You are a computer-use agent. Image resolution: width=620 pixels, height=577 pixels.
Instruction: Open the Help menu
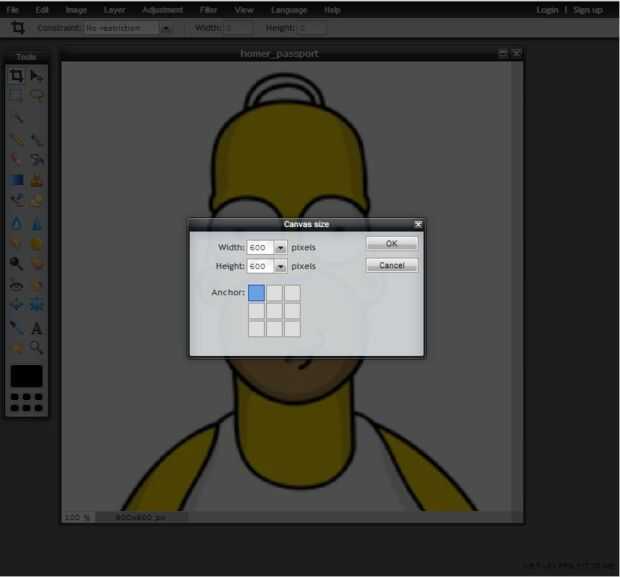(332, 10)
